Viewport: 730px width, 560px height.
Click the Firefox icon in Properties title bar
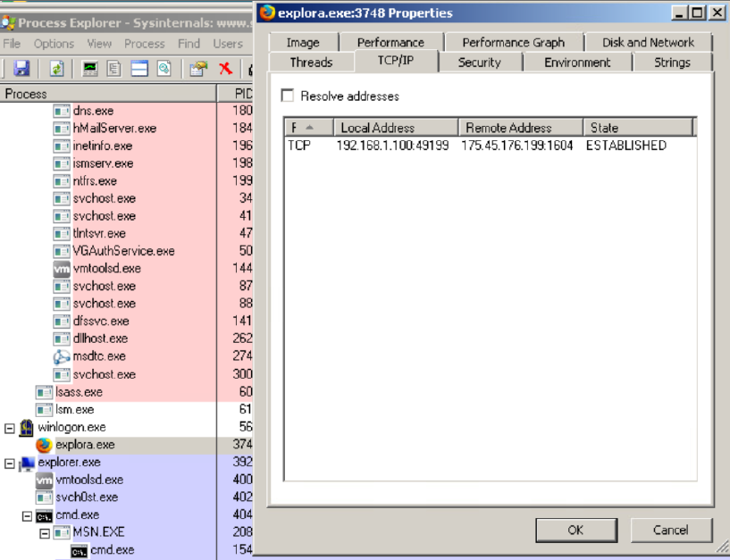coord(267,13)
